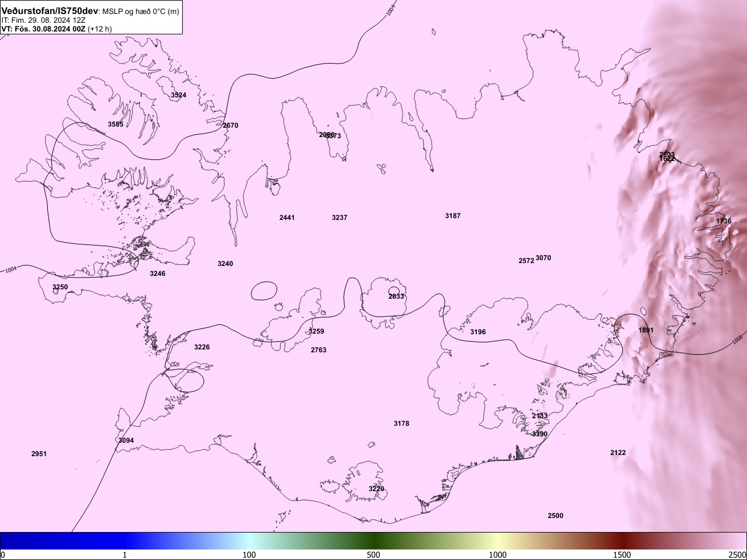The height and width of the screenshot is (560, 747).
Task: Click the 2572 map value
Action: 526,261
